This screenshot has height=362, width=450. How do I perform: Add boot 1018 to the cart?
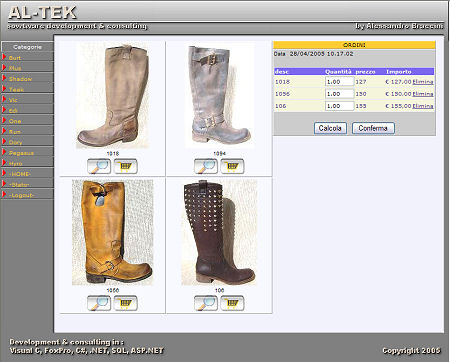[126, 166]
